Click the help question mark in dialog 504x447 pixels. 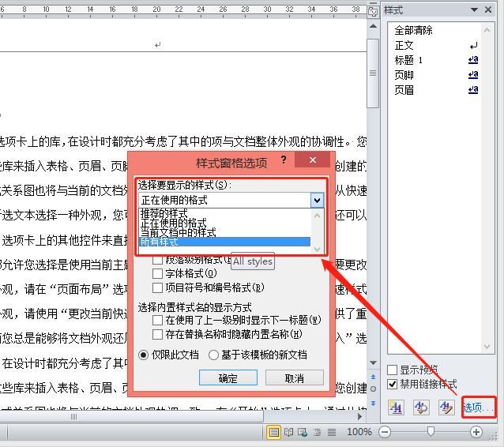coord(283,160)
